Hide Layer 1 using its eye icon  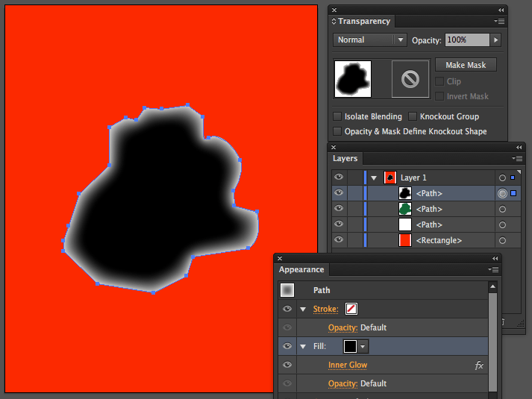(339, 177)
